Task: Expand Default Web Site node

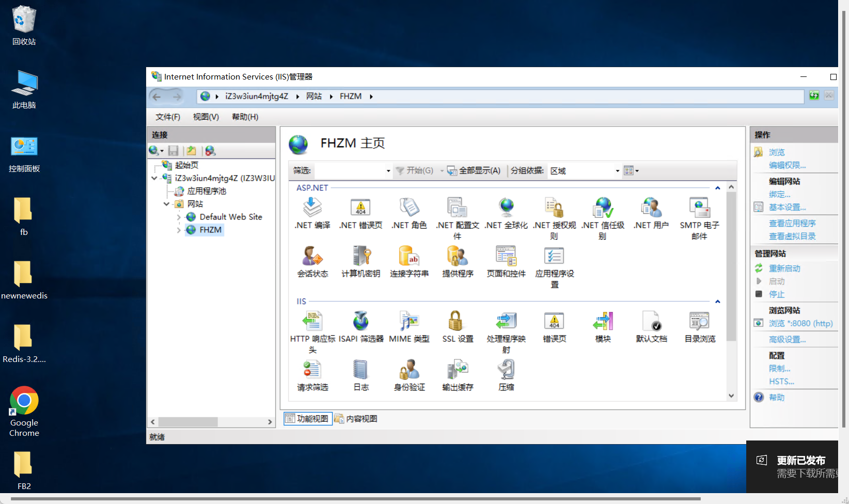Action: pos(179,217)
